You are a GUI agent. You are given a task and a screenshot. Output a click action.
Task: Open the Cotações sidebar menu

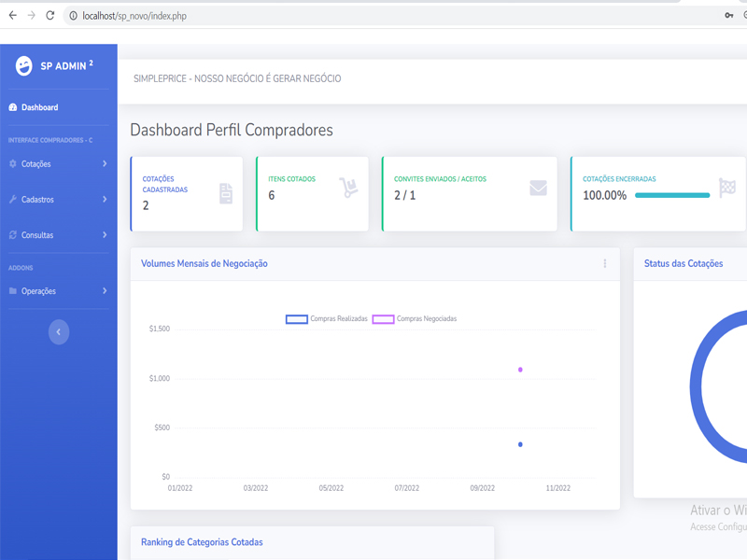59,164
